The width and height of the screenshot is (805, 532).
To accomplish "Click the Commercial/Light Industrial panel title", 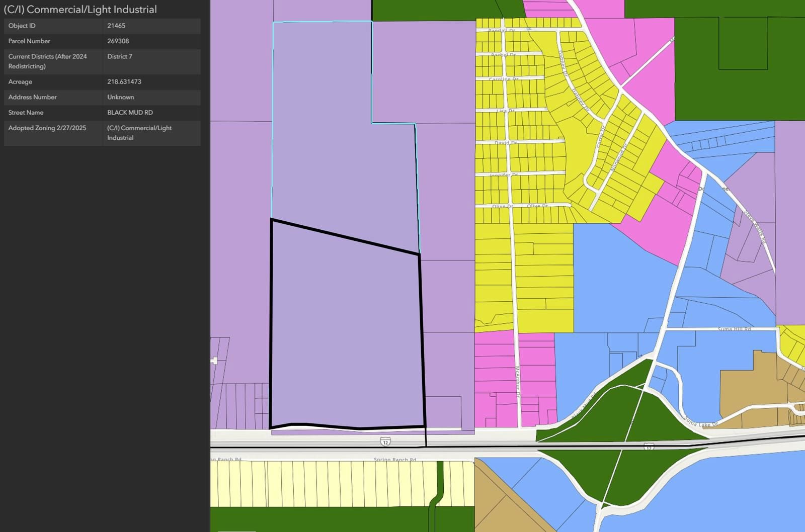I will (80, 10).
